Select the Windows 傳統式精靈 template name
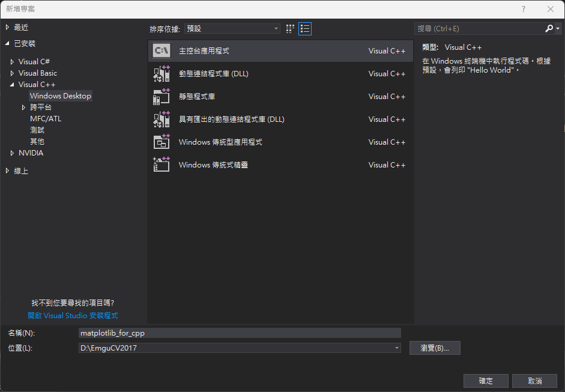 coord(213,164)
